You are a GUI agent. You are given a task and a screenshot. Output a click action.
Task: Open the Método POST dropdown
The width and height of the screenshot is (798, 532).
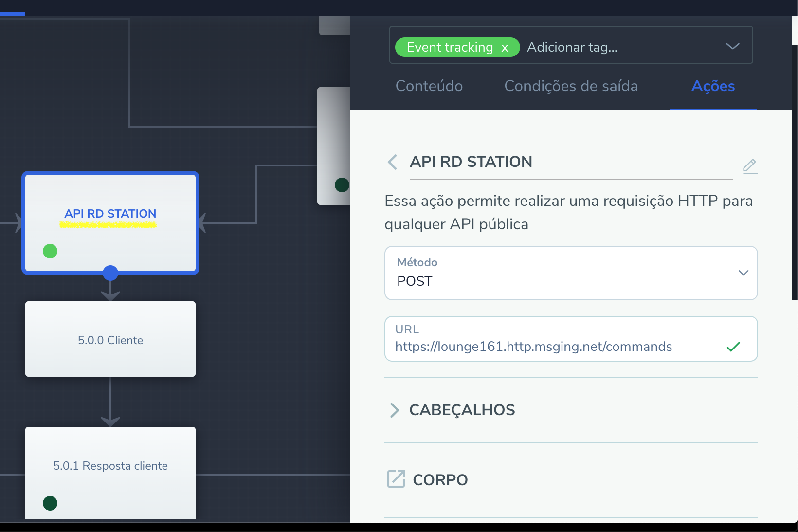[571, 273]
